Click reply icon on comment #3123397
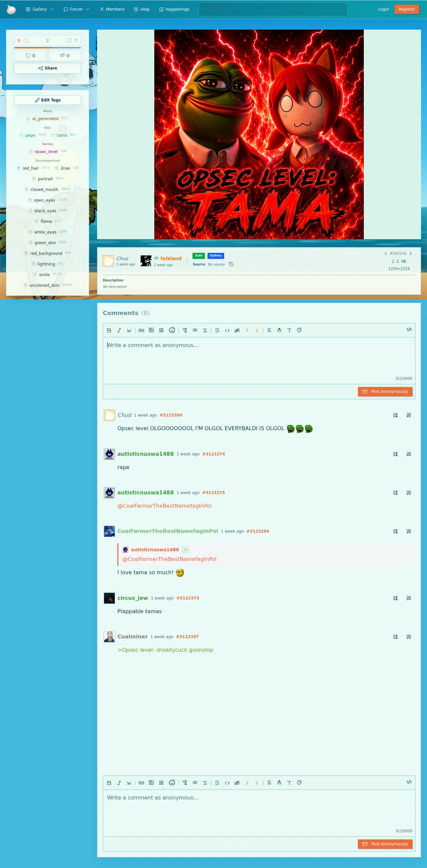This screenshot has width=427, height=868. tap(395, 637)
